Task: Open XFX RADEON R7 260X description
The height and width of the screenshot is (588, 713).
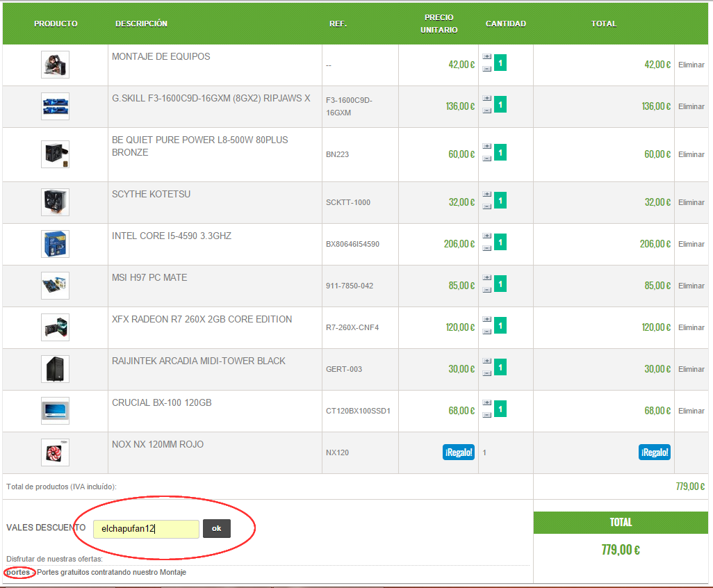Action: [202, 319]
